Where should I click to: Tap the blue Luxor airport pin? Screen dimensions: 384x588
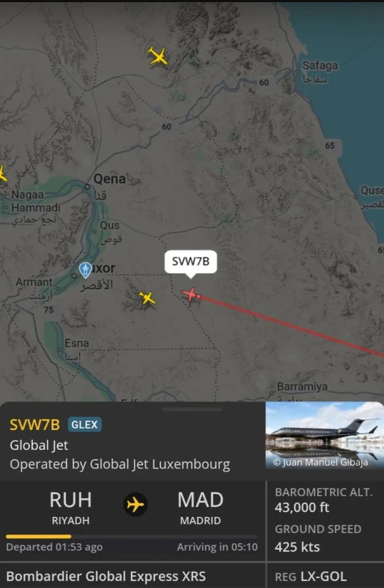85,270
